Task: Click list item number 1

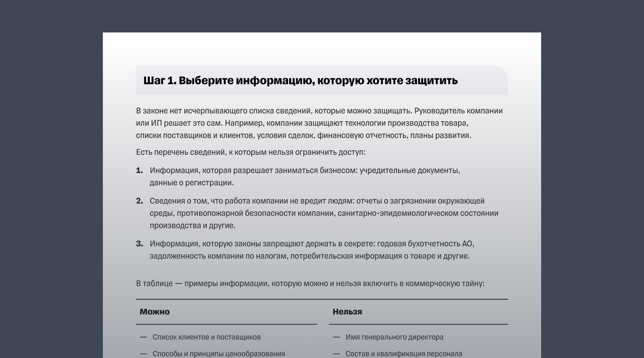Action: 305,176
